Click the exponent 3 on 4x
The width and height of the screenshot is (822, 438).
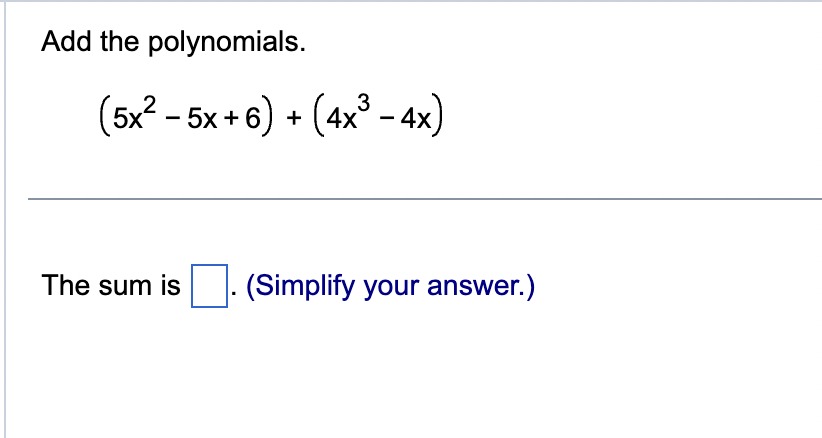point(364,104)
